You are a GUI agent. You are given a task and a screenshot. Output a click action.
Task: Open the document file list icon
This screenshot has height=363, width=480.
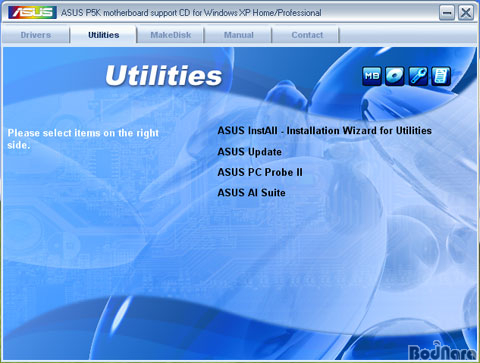tap(441, 76)
